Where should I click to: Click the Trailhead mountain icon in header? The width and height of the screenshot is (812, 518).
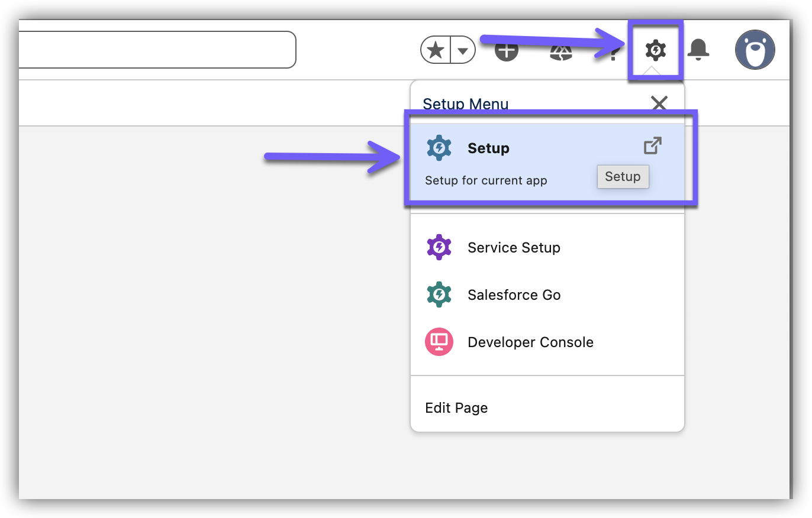pyautogui.click(x=560, y=51)
